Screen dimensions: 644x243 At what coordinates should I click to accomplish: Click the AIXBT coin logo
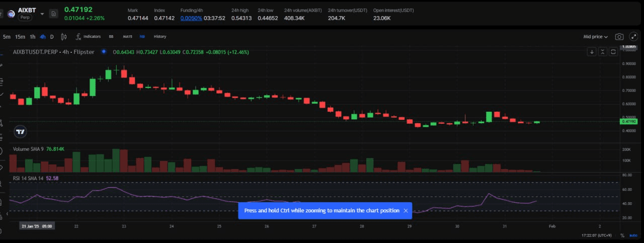11,14
